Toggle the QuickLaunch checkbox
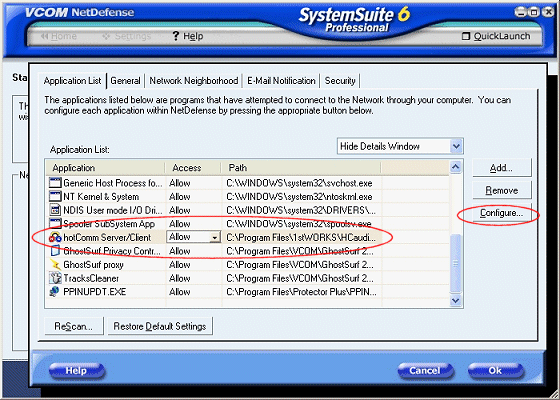Image resolution: width=560 pixels, height=400 pixels. pos(466,36)
